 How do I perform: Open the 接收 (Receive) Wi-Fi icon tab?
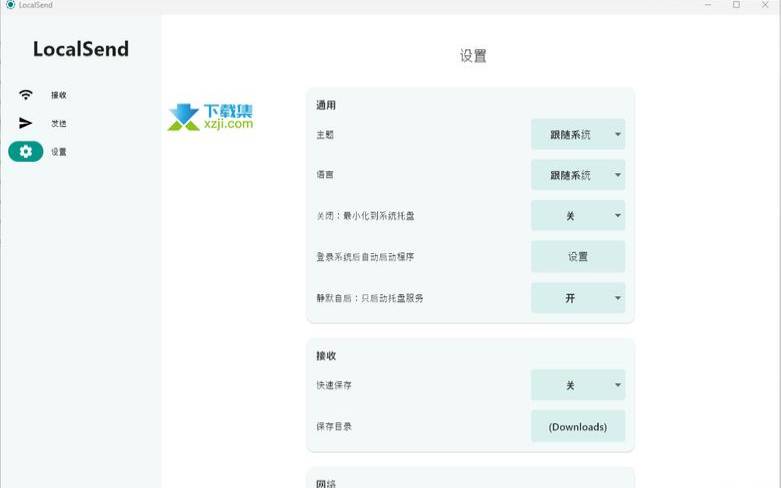point(25,95)
